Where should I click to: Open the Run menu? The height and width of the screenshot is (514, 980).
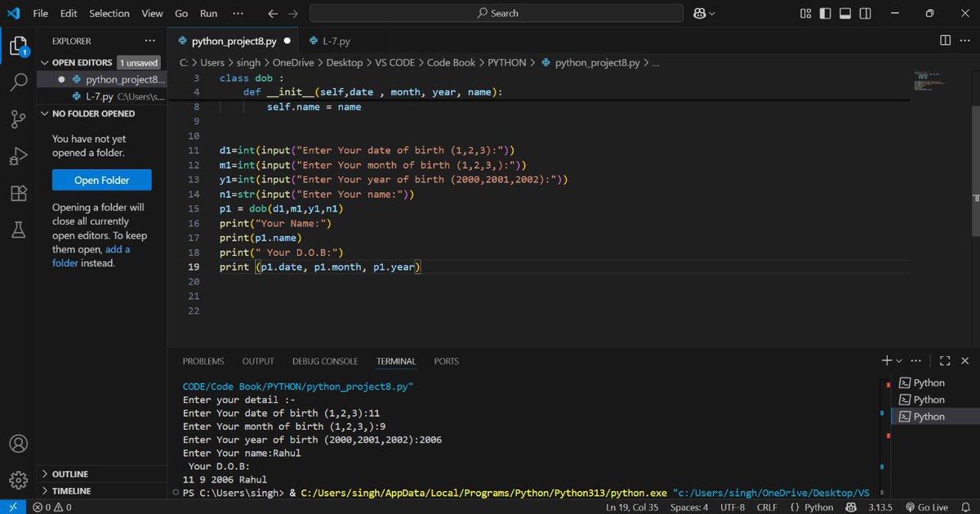pos(209,13)
